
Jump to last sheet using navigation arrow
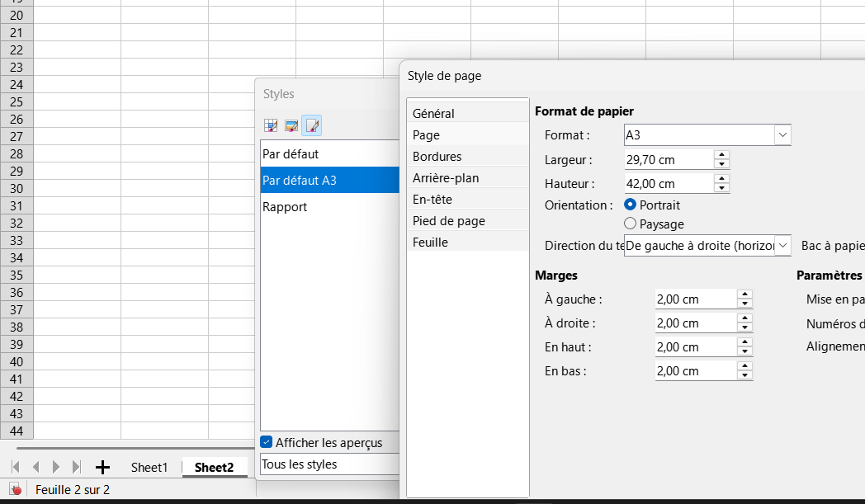[x=77, y=468]
